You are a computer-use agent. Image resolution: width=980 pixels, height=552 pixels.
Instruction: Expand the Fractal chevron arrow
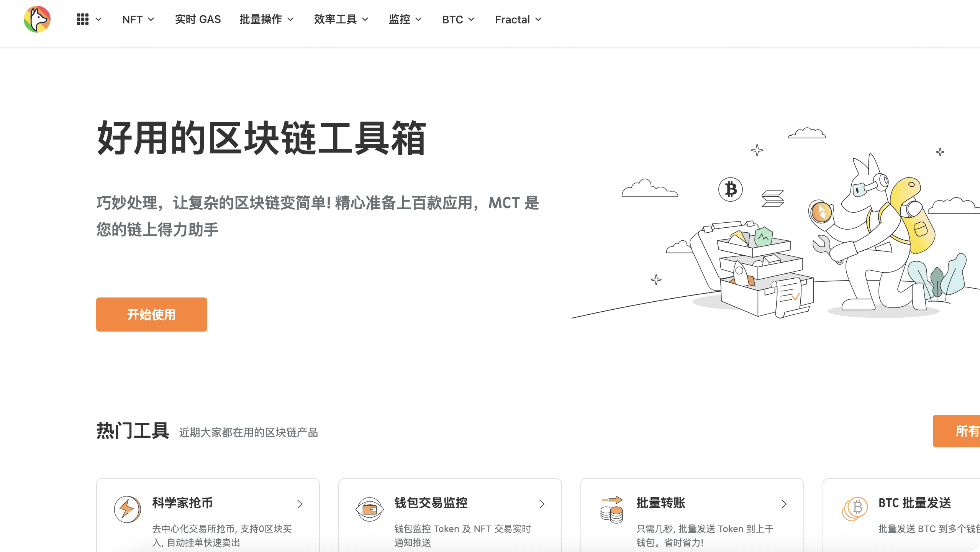[538, 20]
